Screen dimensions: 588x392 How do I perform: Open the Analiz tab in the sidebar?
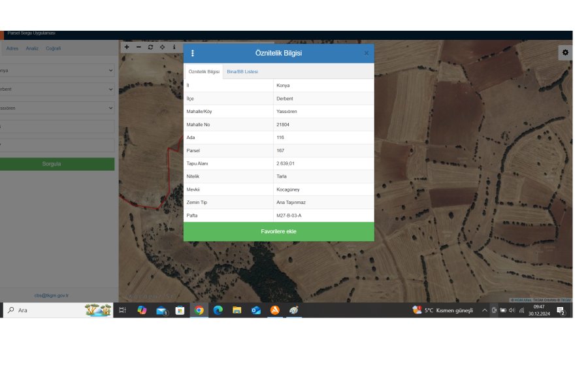32,48
